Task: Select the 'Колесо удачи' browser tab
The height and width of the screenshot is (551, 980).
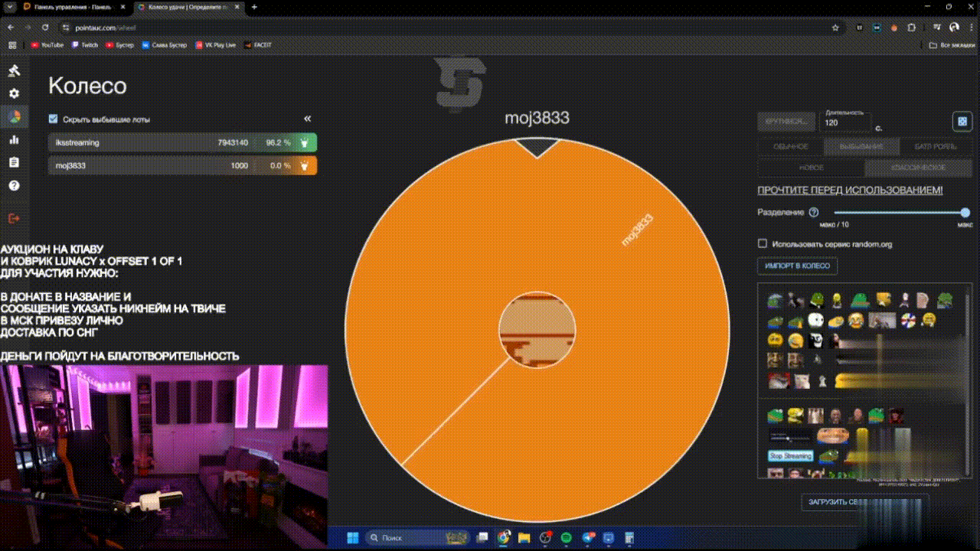Action: [x=188, y=7]
